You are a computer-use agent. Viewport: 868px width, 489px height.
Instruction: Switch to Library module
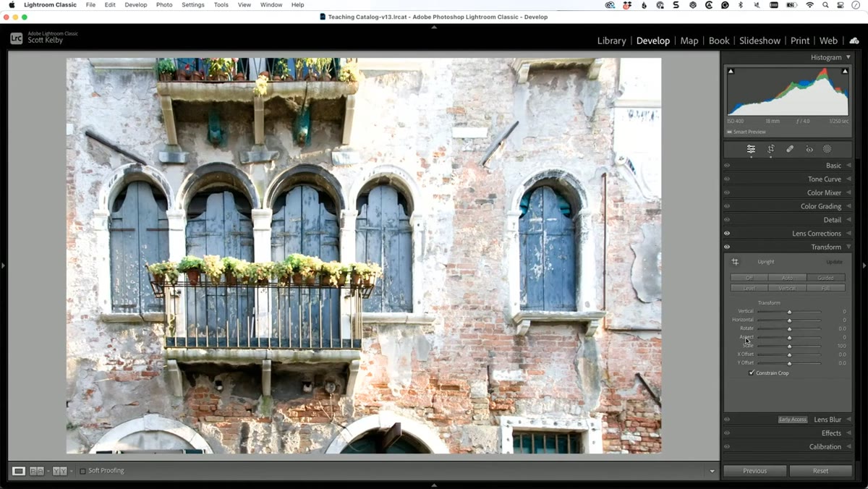tap(611, 41)
